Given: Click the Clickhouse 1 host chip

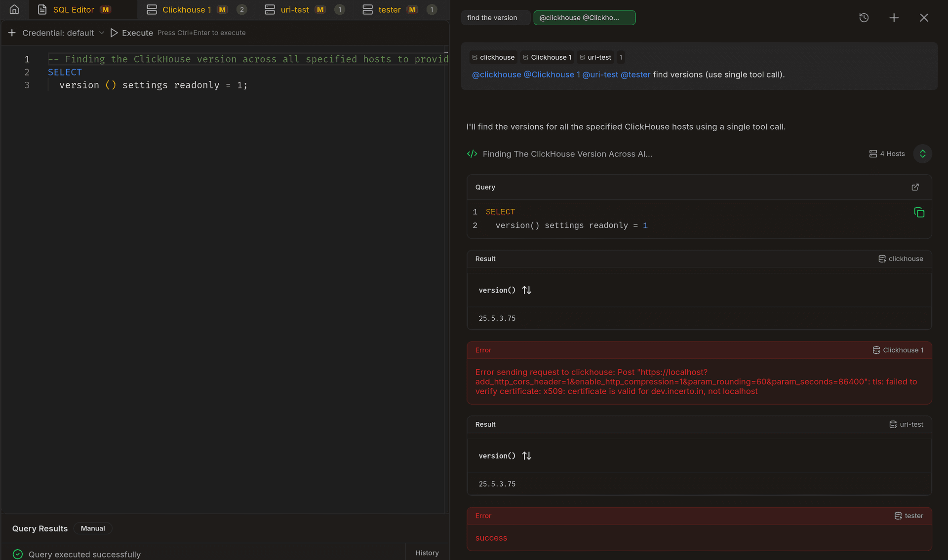Looking at the screenshot, I should (547, 57).
